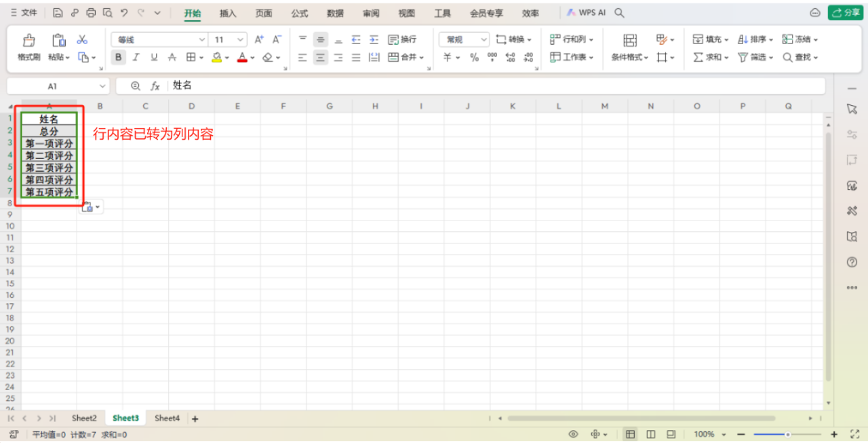This screenshot has width=868, height=443.
Task: Click the Filter (筛选) button
Action: [755, 58]
